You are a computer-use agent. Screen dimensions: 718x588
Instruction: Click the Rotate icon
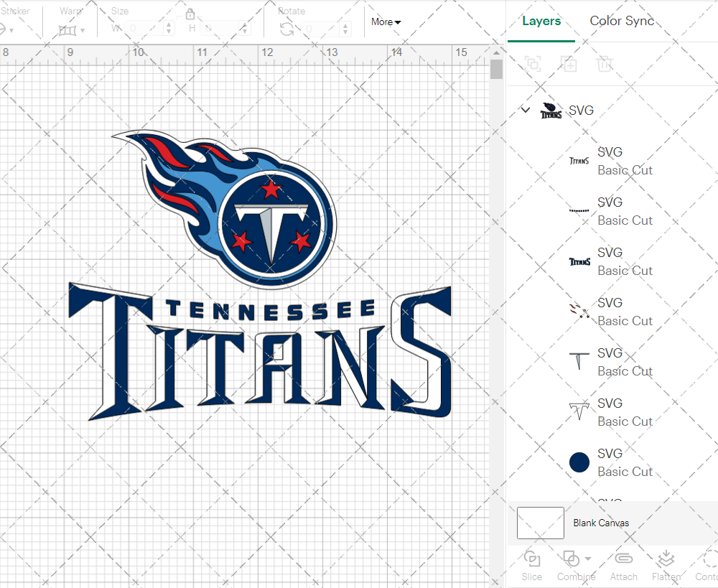coord(287,29)
